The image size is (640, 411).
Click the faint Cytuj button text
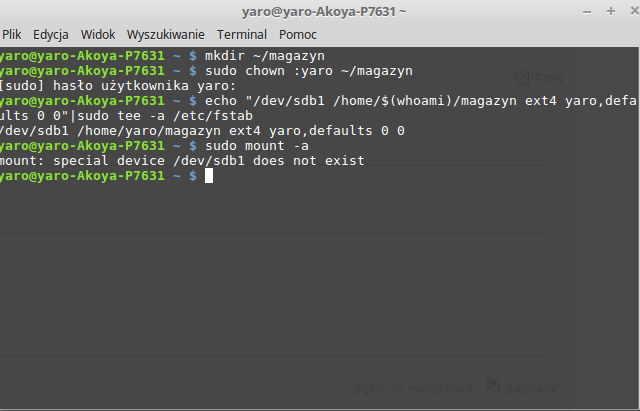coord(549,77)
